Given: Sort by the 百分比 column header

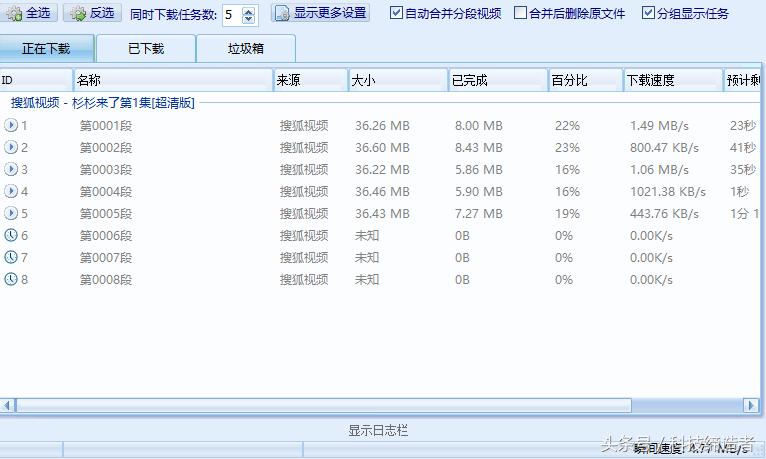Looking at the screenshot, I should [x=585, y=80].
